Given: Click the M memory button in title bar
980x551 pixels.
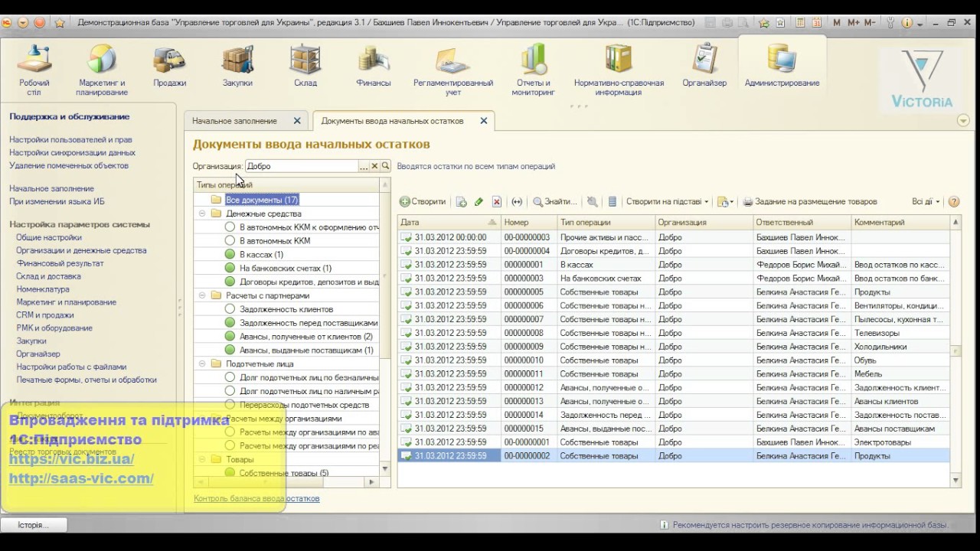Looking at the screenshot, I should point(837,22).
